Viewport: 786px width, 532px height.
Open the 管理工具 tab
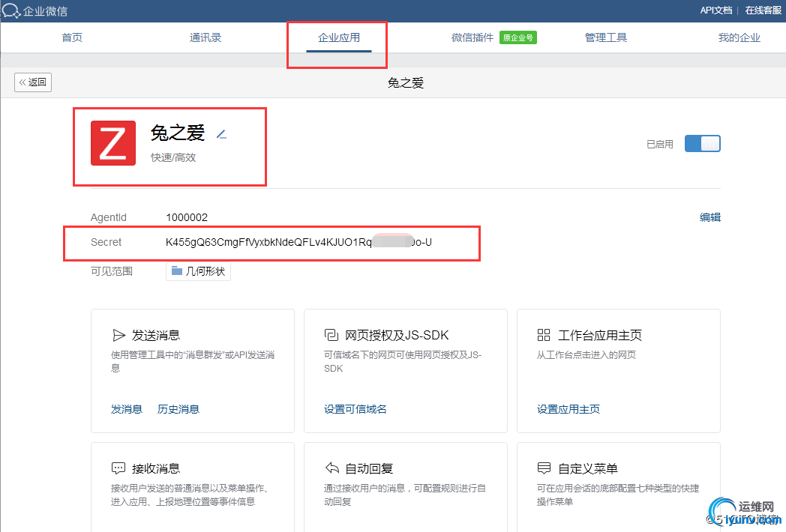[x=605, y=37]
